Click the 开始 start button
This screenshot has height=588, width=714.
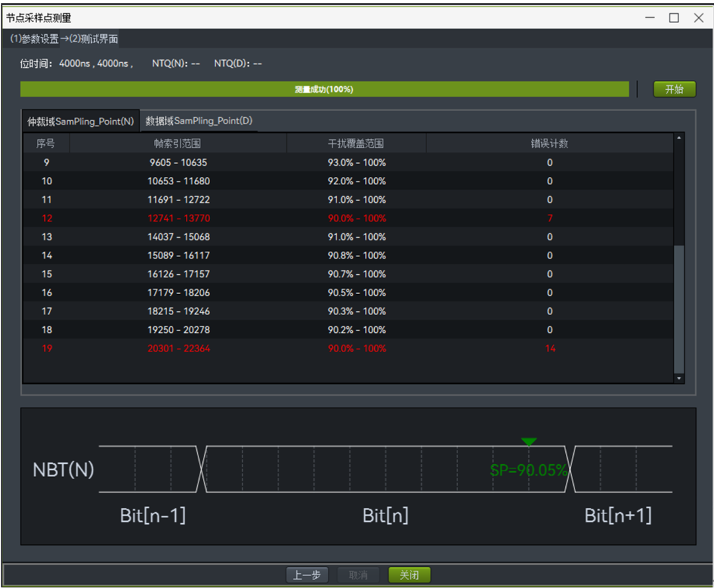[674, 89]
